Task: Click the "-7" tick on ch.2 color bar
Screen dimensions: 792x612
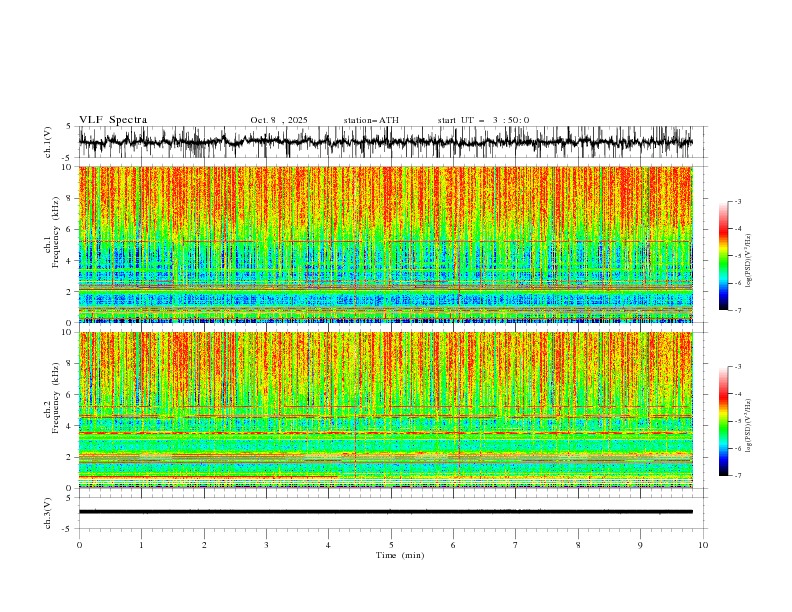Action: click(x=737, y=476)
